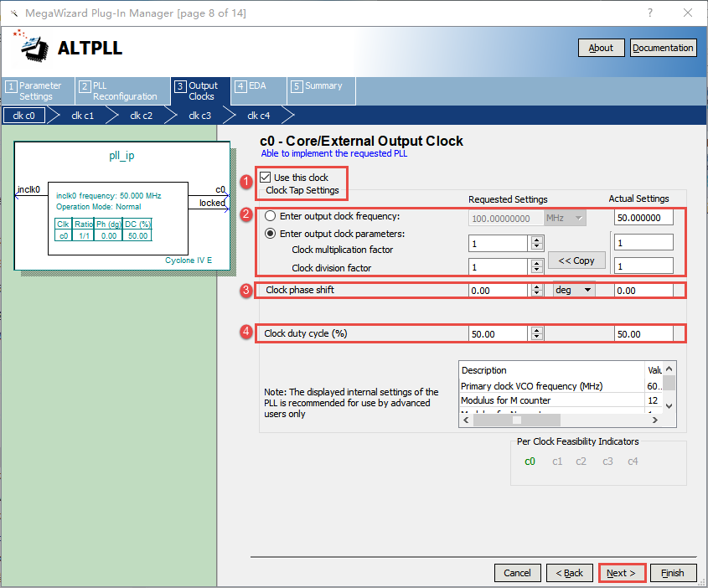Click the requested clock duty cycle field
708x588 pixels.
pyautogui.click(x=498, y=334)
